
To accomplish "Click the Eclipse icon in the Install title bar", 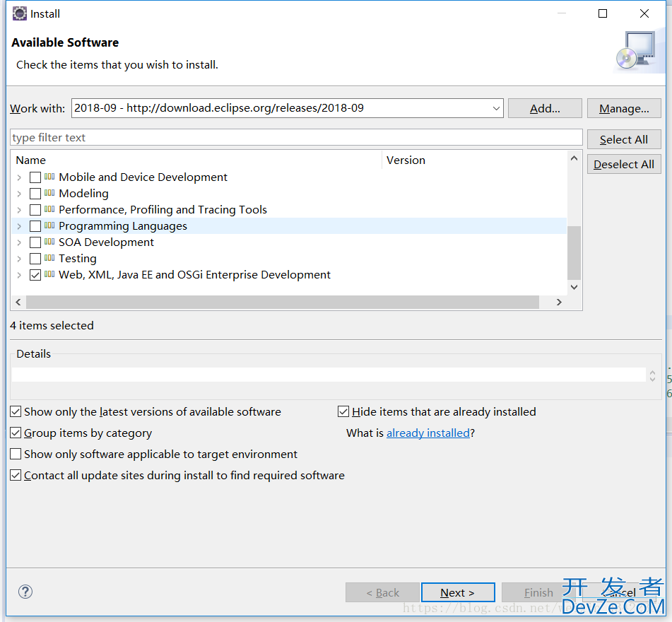I will (x=19, y=13).
